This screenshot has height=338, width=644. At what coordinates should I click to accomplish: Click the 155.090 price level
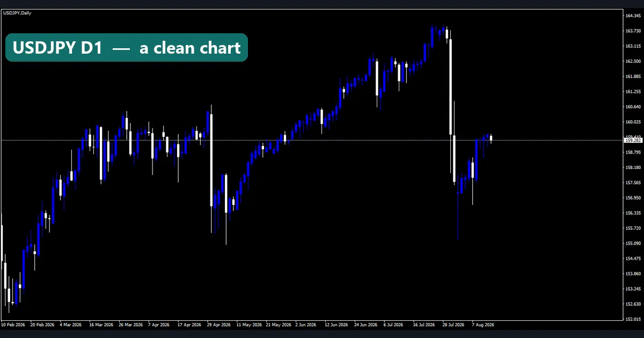(633, 243)
